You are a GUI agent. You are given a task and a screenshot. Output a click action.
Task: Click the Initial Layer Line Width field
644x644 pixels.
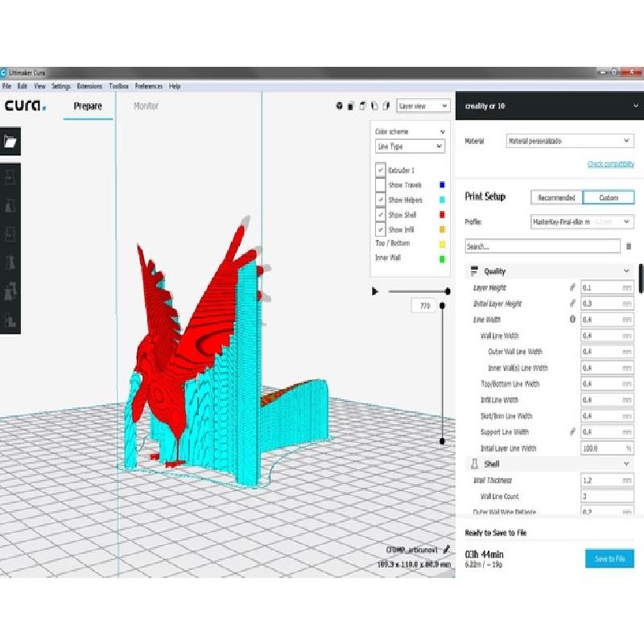pos(607,448)
